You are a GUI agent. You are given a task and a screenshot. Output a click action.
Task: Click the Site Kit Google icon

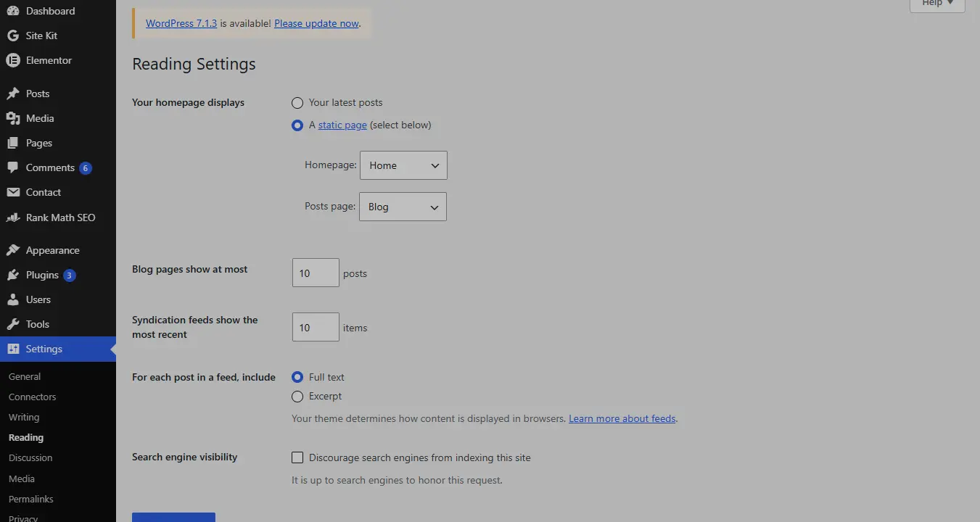pos(12,36)
